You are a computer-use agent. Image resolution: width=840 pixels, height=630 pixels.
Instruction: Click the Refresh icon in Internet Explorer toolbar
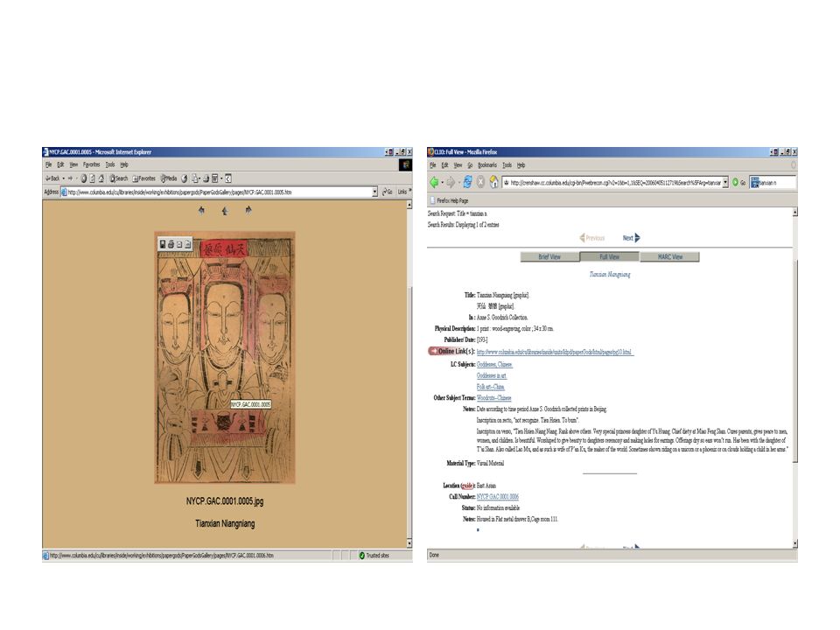(x=92, y=178)
